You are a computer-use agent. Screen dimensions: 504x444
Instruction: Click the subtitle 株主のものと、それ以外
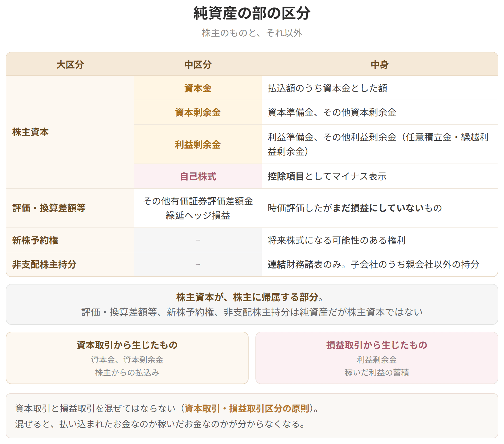tap(252, 33)
